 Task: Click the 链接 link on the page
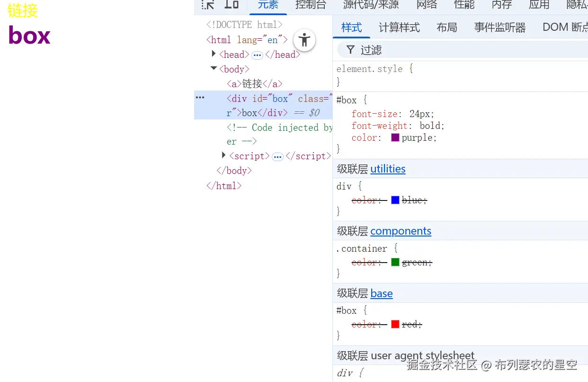coord(23,10)
